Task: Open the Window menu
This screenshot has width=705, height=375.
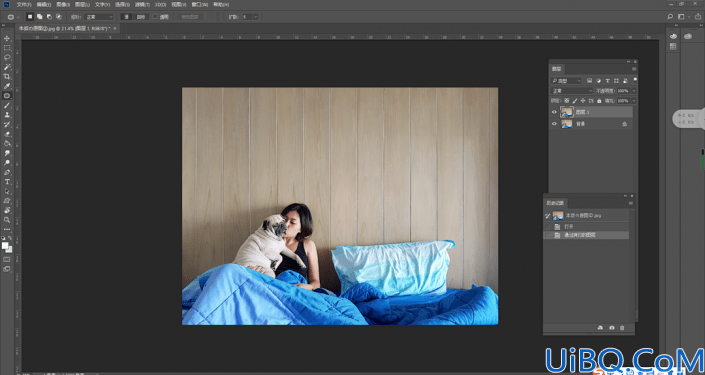Action: coord(200,4)
